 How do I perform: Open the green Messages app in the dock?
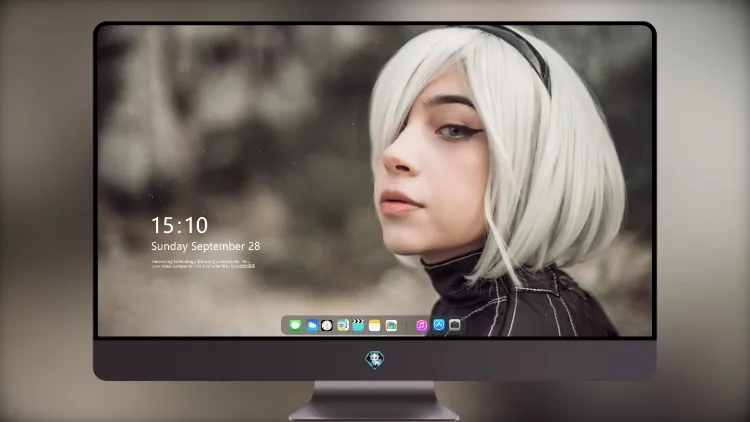tap(295, 325)
